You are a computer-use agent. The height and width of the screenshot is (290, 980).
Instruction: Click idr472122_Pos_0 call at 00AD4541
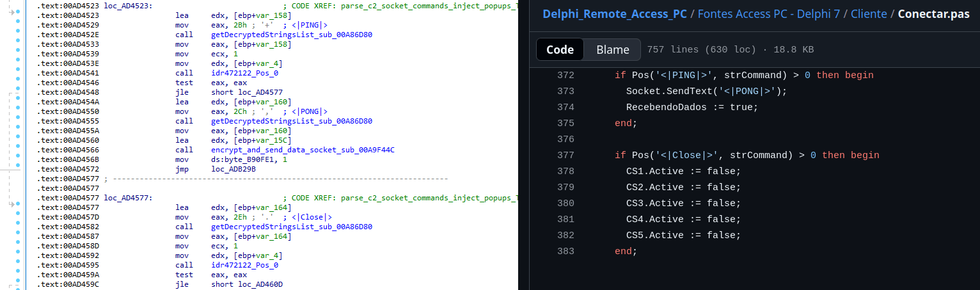tap(244, 73)
